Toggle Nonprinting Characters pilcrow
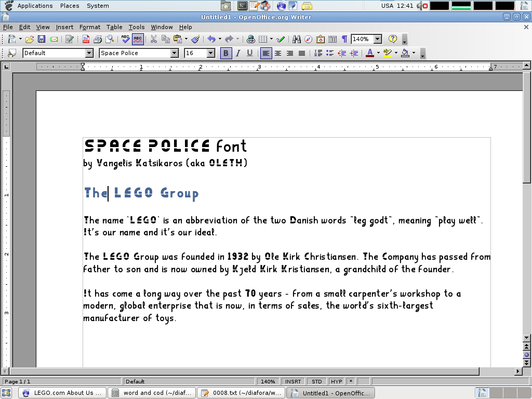The width and height of the screenshot is (532, 399). pos(344,39)
